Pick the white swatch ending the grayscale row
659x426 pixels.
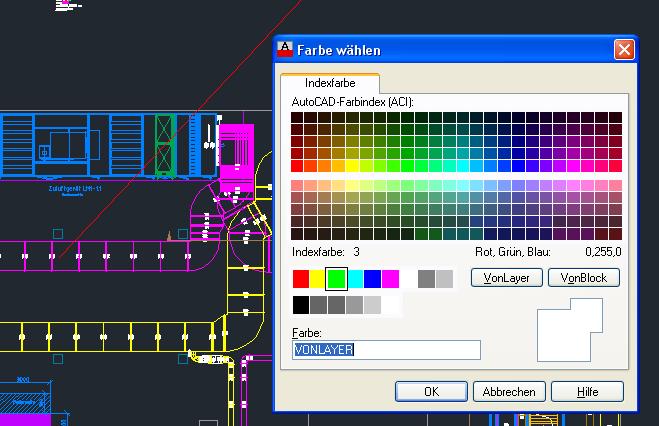[x=391, y=305]
